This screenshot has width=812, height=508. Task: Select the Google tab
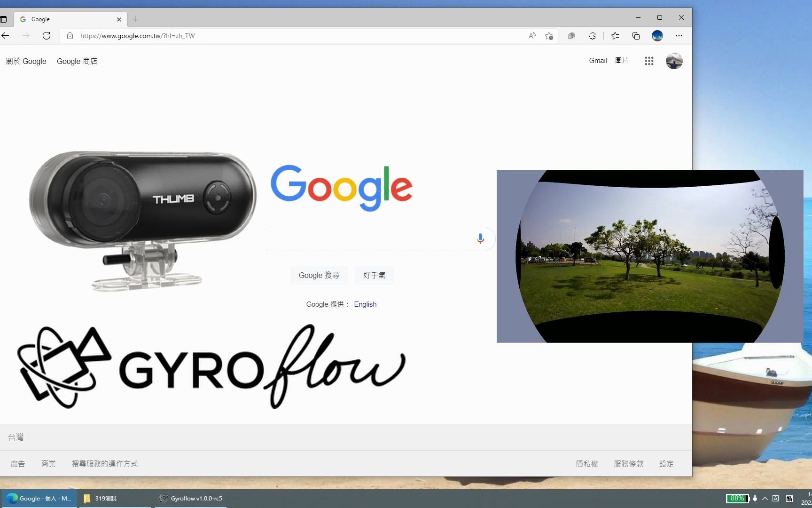pyautogui.click(x=70, y=19)
